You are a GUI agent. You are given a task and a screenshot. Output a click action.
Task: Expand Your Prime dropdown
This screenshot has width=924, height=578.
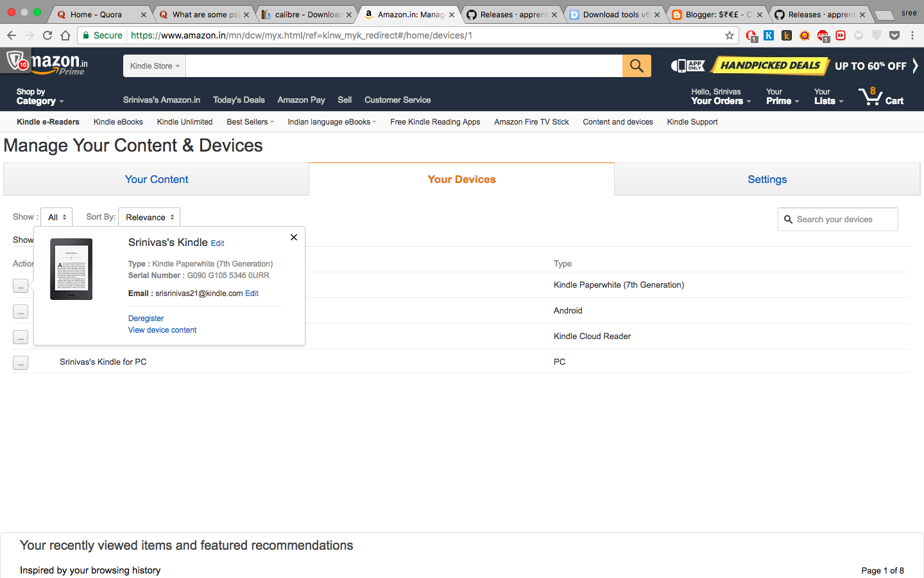(783, 97)
